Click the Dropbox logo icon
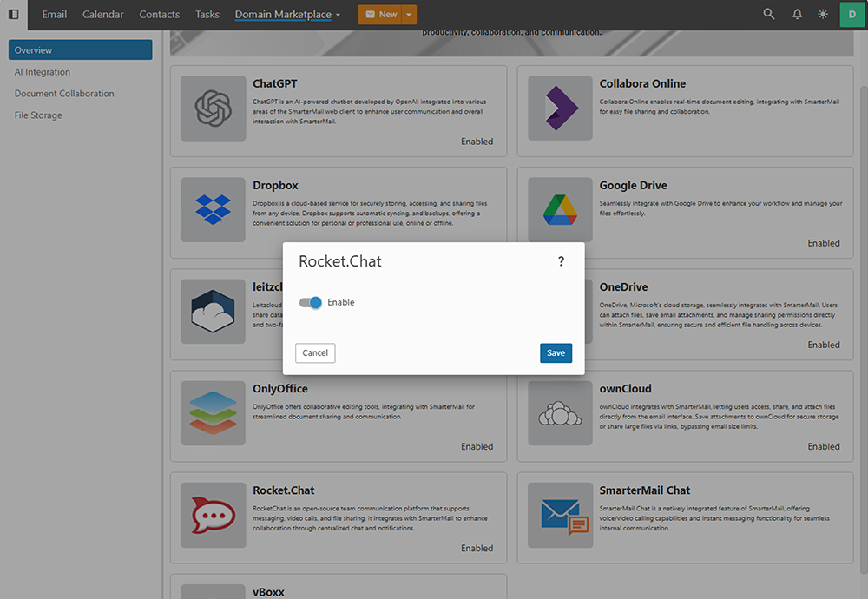Screen dimensions: 868x599 point(214,210)
